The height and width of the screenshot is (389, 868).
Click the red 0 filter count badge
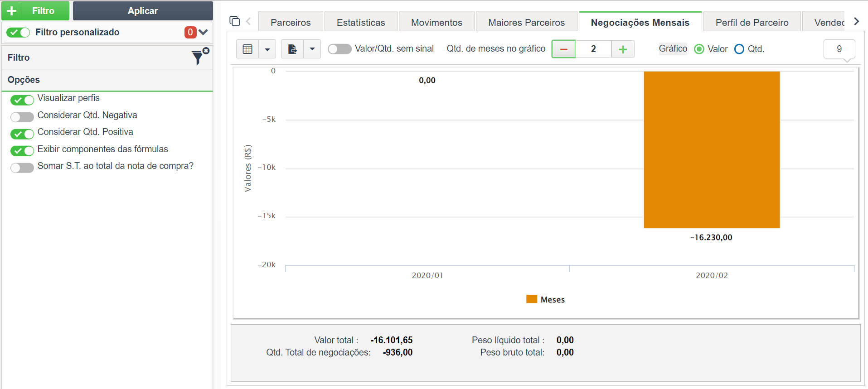(190, 32)
